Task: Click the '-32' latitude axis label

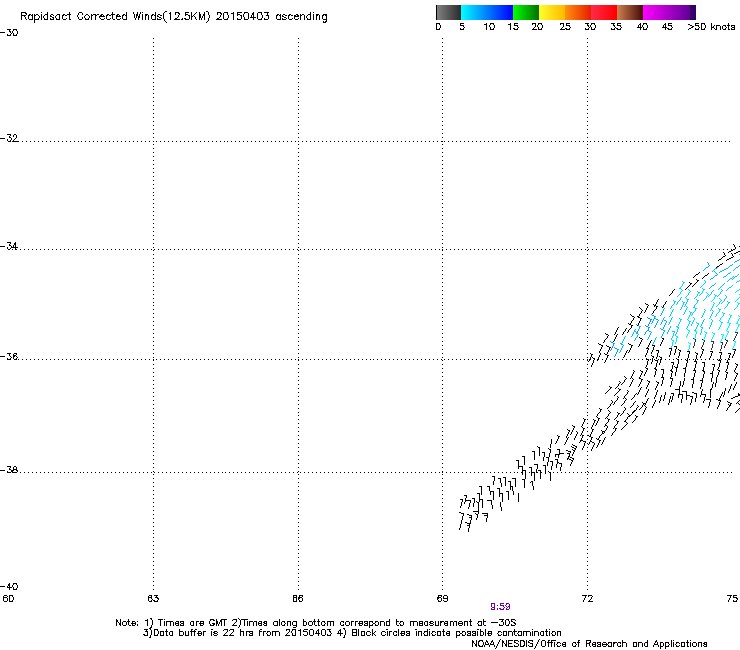Action: [x=9, y=138]
